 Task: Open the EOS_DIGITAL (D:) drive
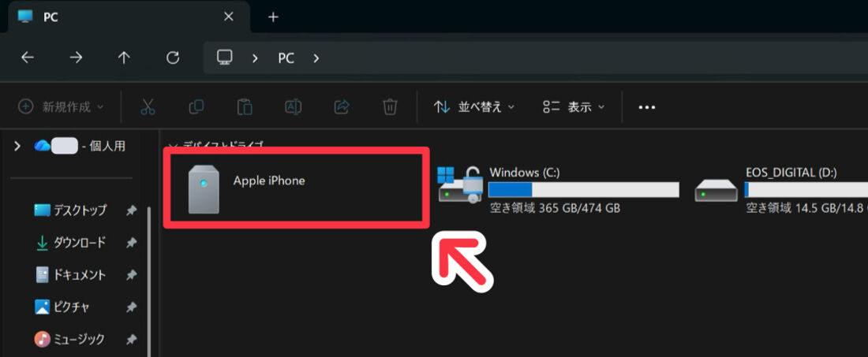(780, 192)
